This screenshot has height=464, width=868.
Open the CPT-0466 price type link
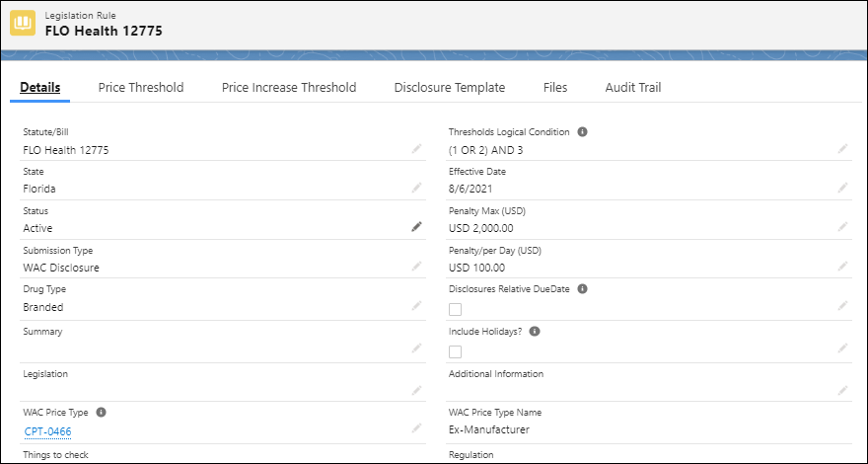47,431
